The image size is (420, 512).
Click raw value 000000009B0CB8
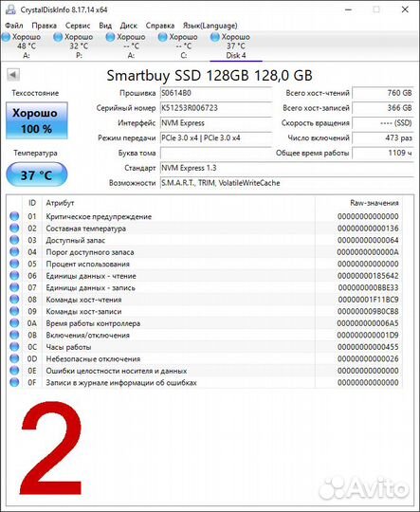tap(368, 312)
